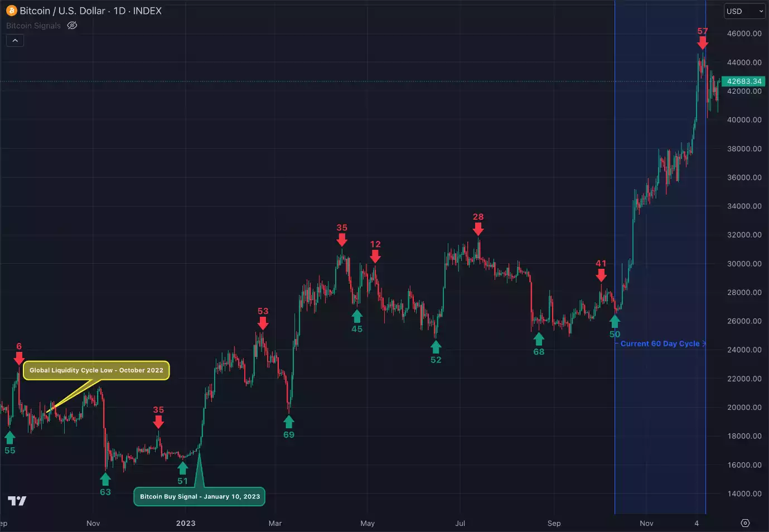Select the green buy arrow labeled 50
Image resolution: width=769 pixels, height=532 pixels.
[x=614, y=322]
